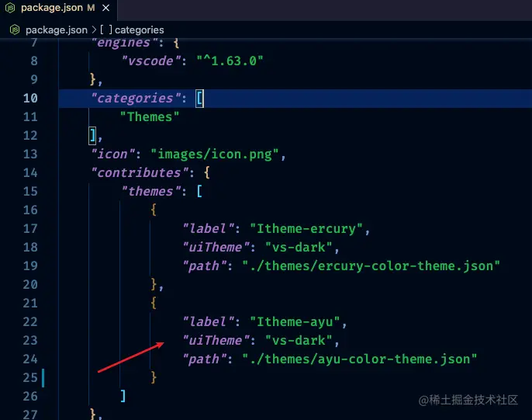Click the "contributes" key on line 14
This screenshot has height=420, width=532.
[x=139, y=172]
